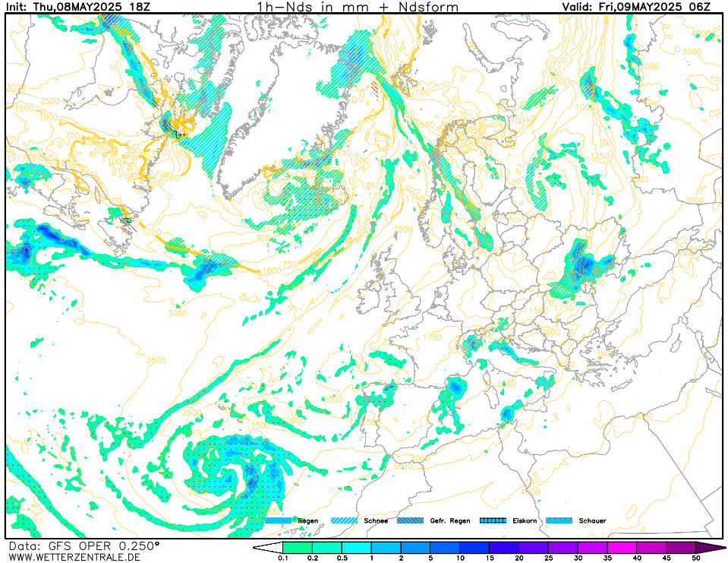Click the 10–15 color scale segment
The height and width of the screenshot is (563, 728).
[474, 548]
